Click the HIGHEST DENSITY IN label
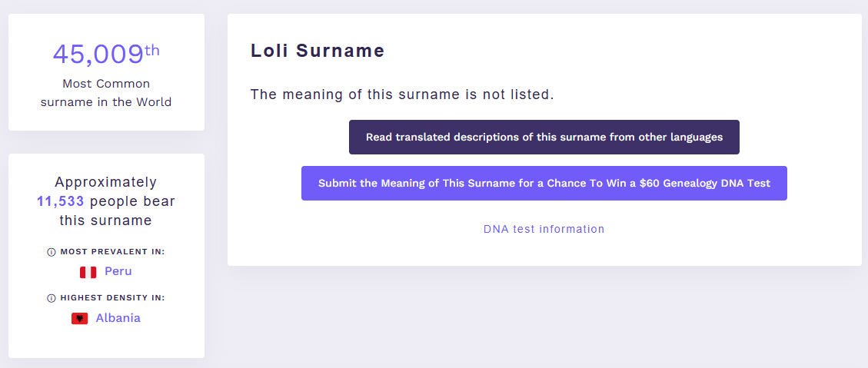 [x=113, y=298]
